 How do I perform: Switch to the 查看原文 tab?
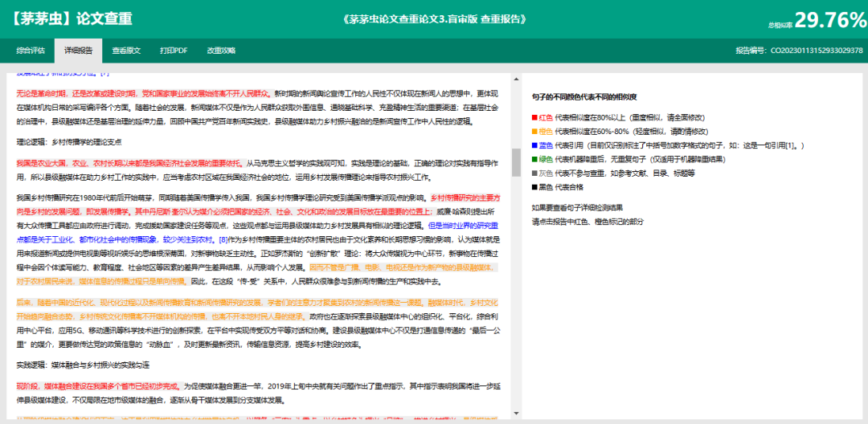tap(126, 51)
